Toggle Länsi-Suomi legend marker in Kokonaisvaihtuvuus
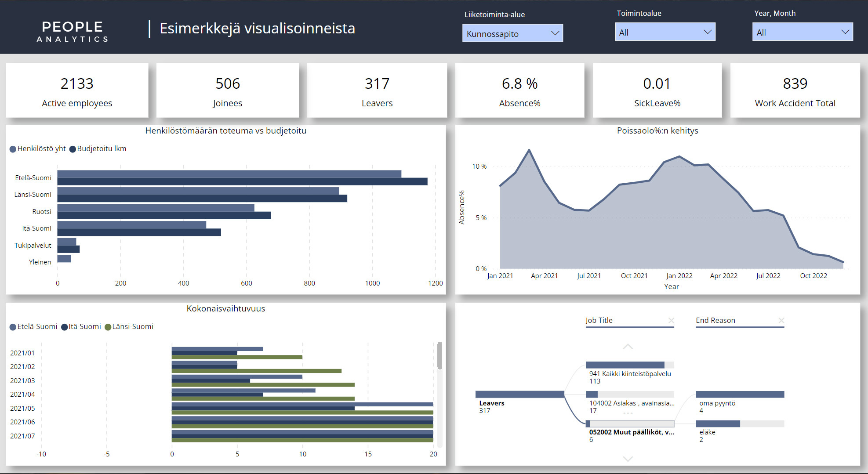 click(x=108, y=327)
